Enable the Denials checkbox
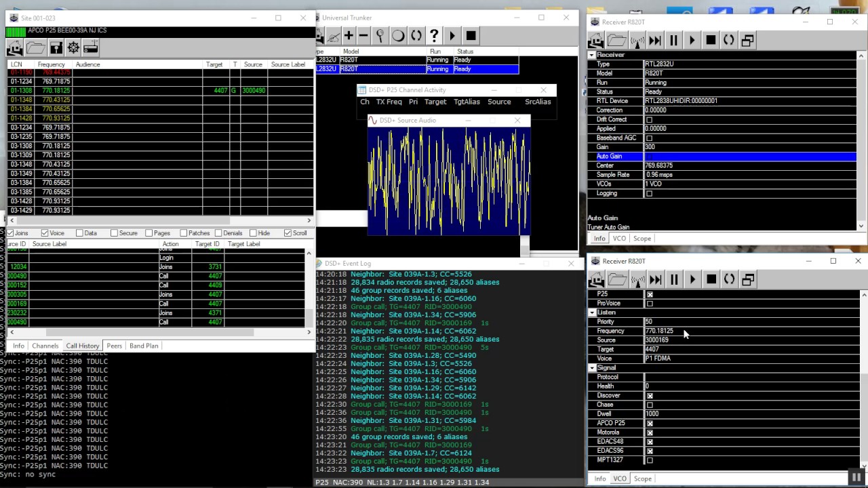The height and width of the screenshot is (488, 868). (218, 233)
